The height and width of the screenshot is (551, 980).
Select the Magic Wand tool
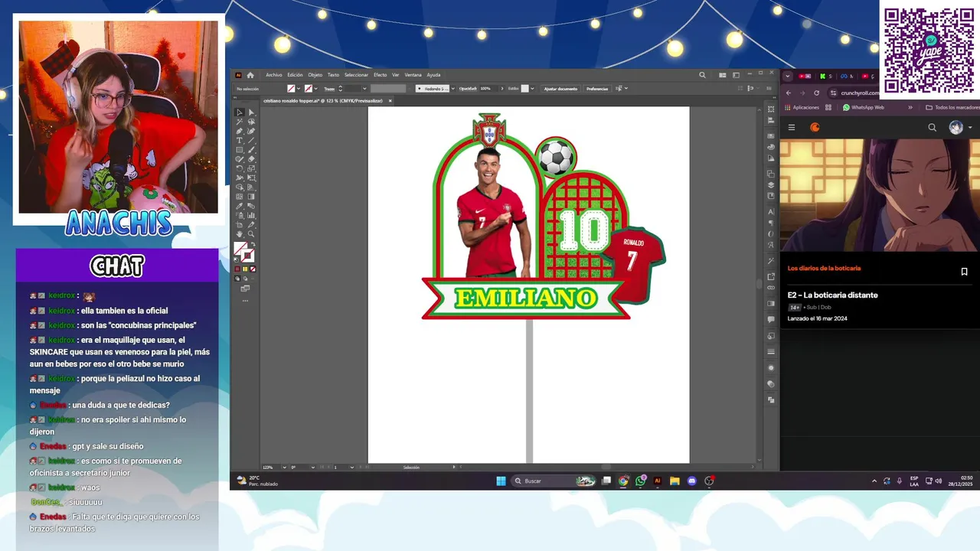[240, 122]
